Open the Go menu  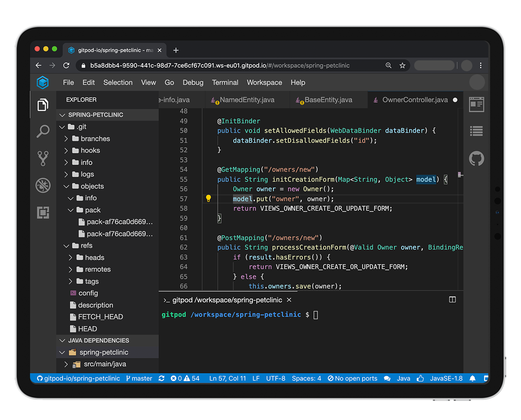pos(169,83)
